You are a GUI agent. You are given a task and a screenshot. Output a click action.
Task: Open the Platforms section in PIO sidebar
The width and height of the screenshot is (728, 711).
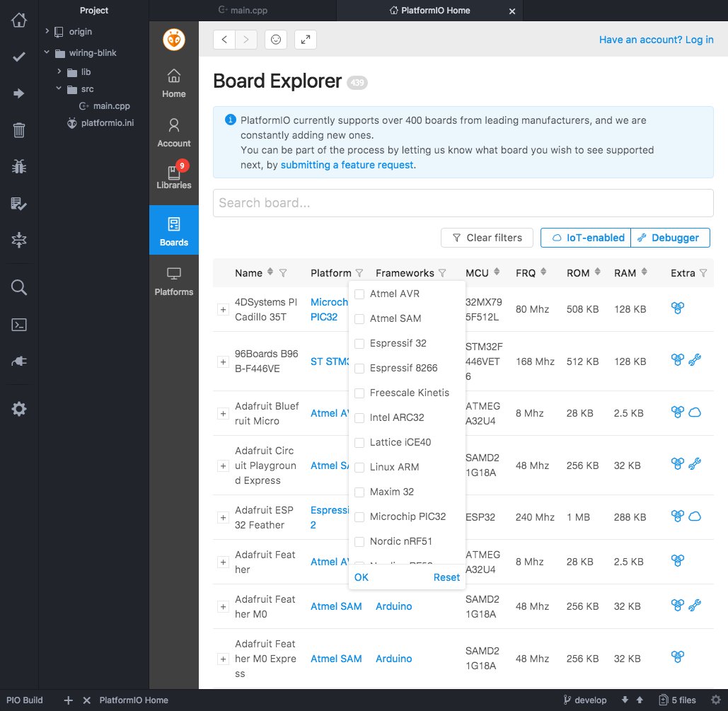coord(174,282)
